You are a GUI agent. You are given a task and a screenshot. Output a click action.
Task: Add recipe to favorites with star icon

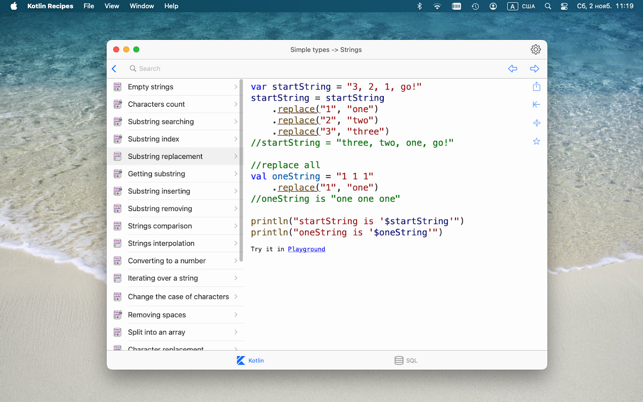(x=536, y=142)
